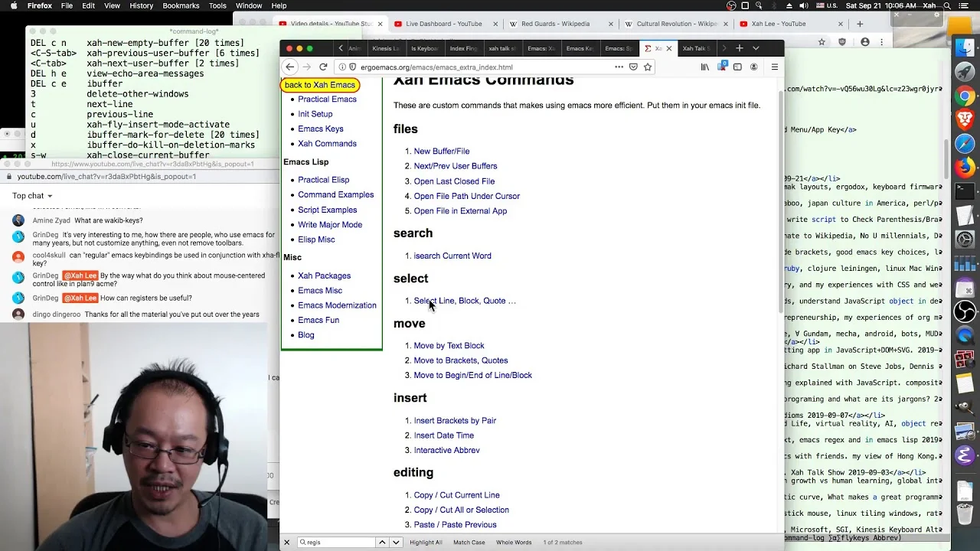
Task: List all Firefox tabs with the dropdown arrow
Action: click(756, 48)
